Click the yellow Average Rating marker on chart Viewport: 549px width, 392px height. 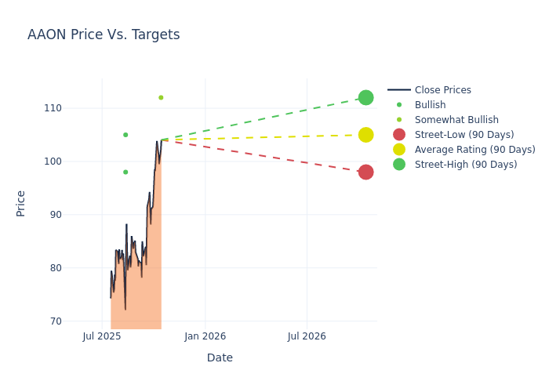point(365,135)
